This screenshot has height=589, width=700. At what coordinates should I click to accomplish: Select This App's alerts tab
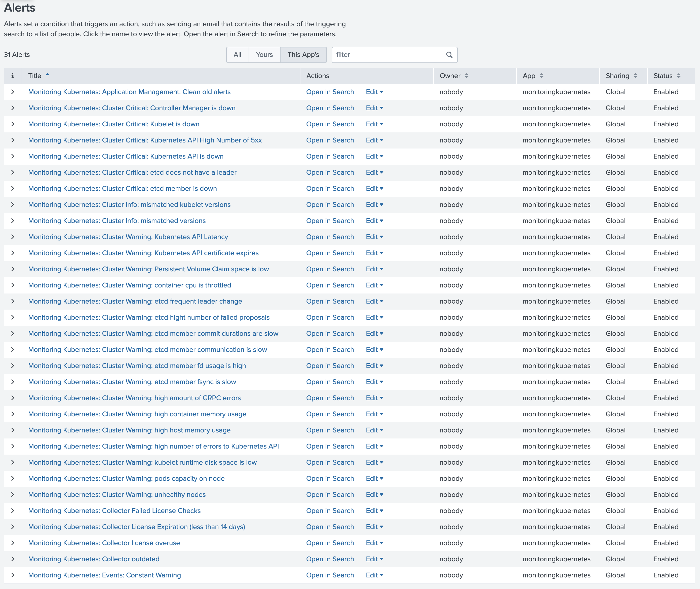pos(303,55)
